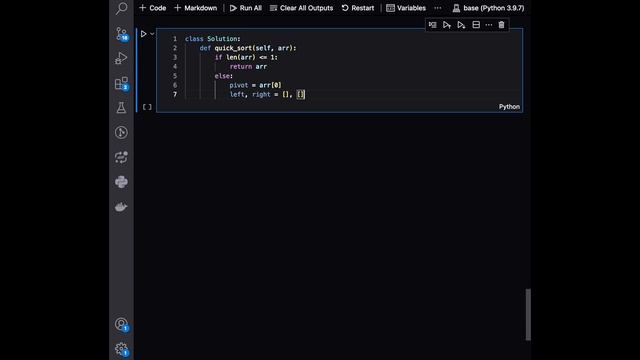Delete the cell with trash icon
The width and height of the screenshot is (640, 360).
coord(502,25)
